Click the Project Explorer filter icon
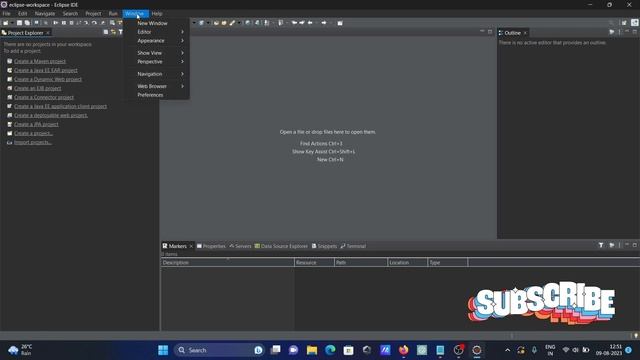Screen dimensions: 640x360 120,32
